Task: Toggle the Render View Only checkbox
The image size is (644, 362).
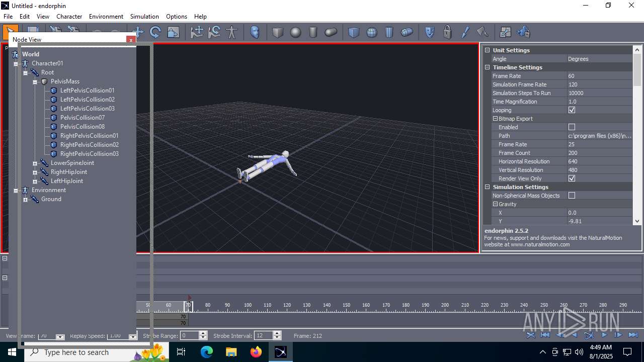Action: coord(572,178)
